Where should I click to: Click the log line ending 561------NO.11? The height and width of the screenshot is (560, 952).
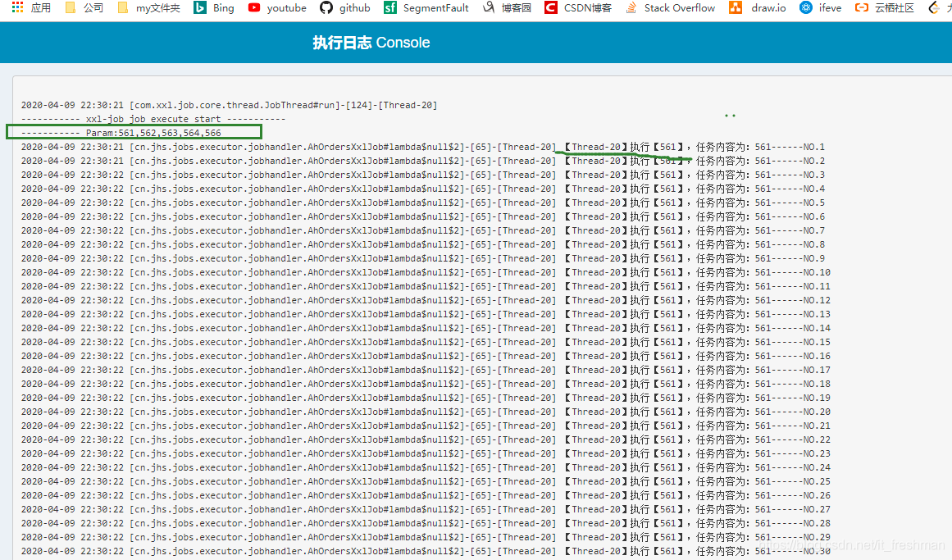(426, 287)
